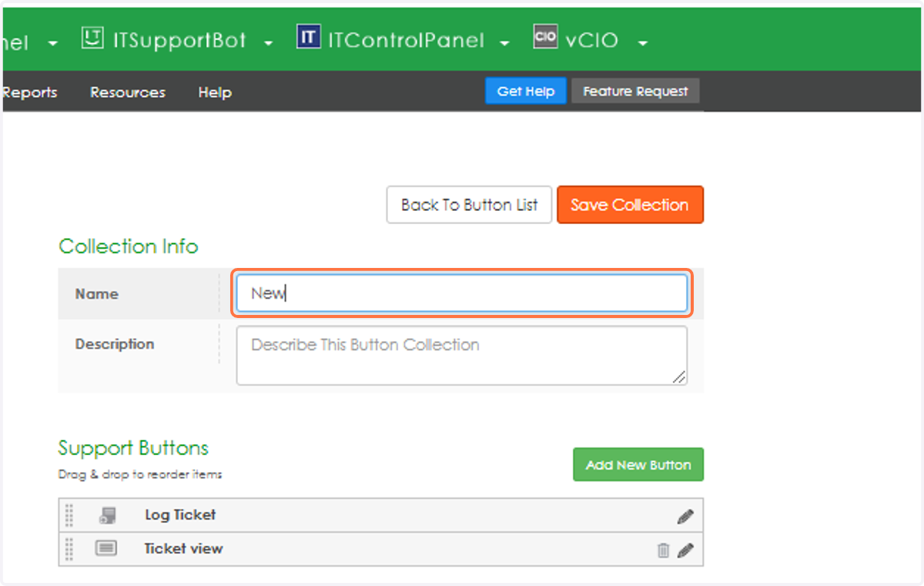
Task: Focus the Name input field
Action: point(462,293)
